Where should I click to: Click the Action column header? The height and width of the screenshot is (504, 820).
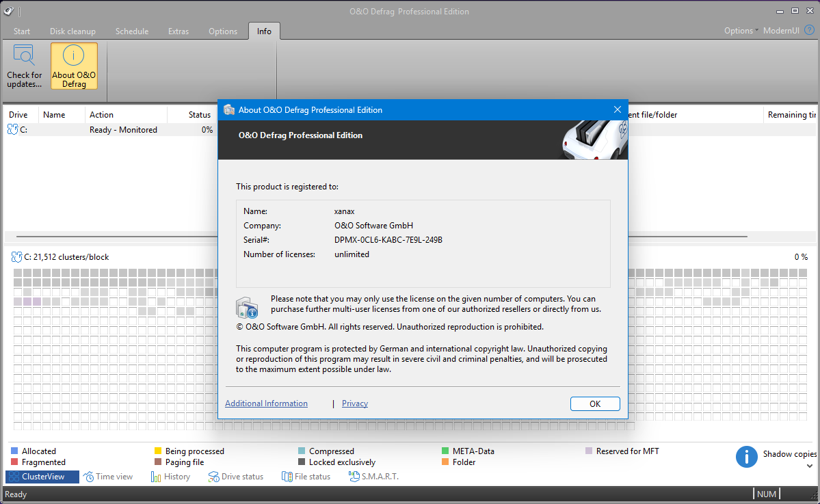click(126, 114)
